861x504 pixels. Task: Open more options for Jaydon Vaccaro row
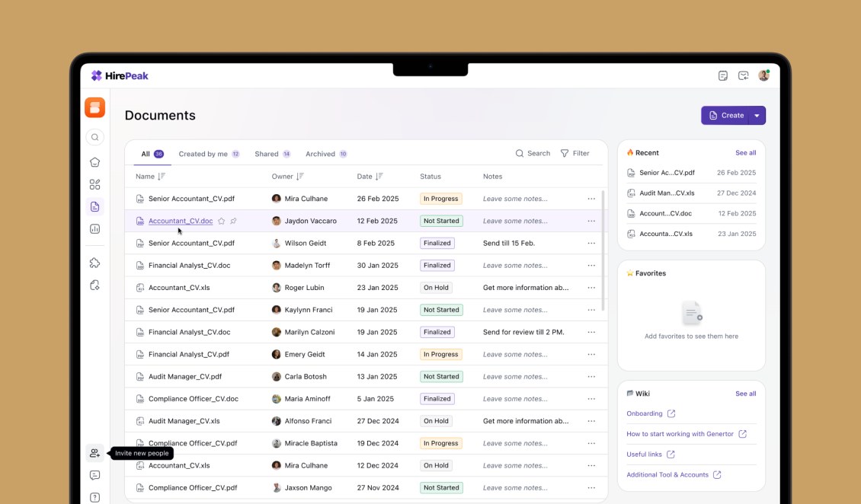tap(591, 221)
